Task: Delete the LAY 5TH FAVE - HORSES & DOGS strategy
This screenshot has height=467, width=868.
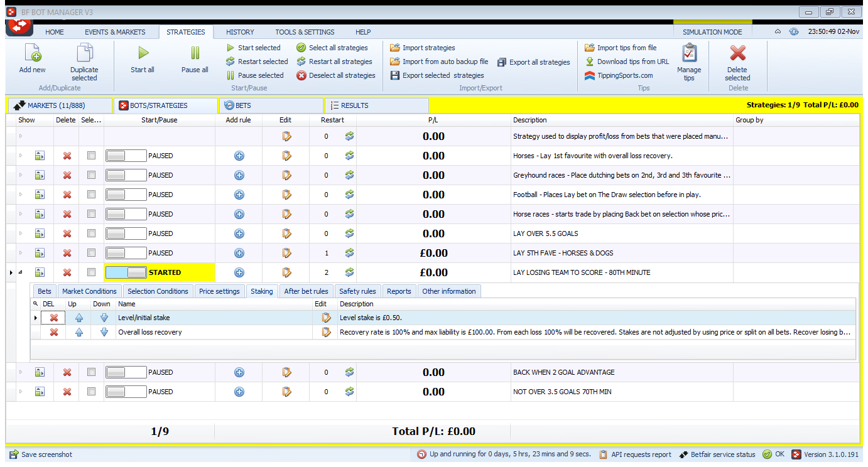Action: point(67,253)
